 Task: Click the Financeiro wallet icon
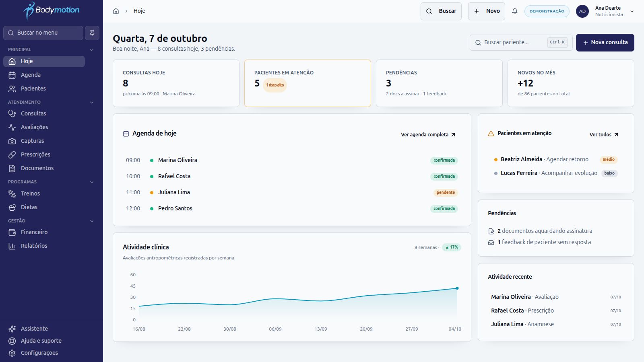click(x=12, y=232)
